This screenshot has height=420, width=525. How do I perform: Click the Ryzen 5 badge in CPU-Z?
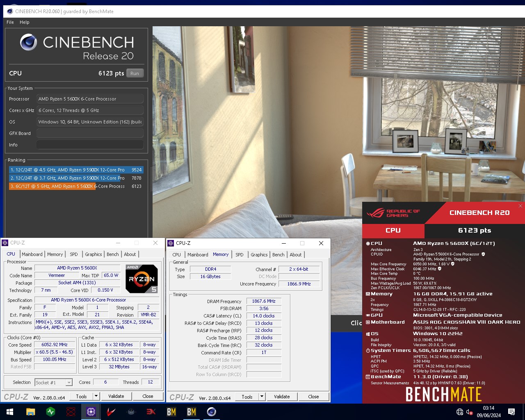[142, 279]
